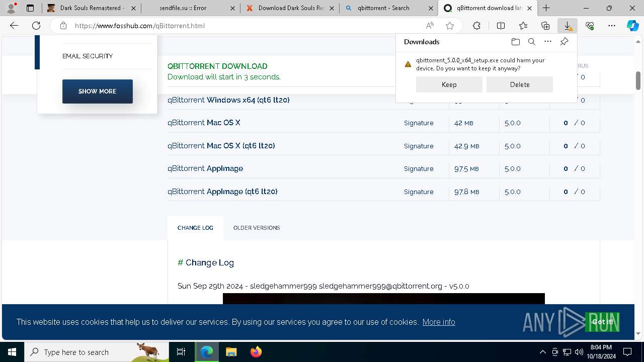Switch to Dark Souls Remastered tab
This screenshot has height=362, width=644.
pyautogui.click(x=92, y=8)
